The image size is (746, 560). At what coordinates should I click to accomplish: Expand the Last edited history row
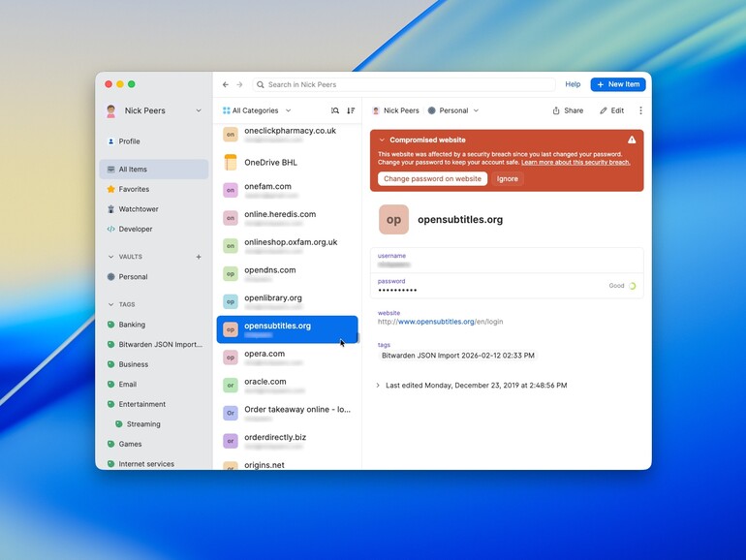tap(378, 386)
